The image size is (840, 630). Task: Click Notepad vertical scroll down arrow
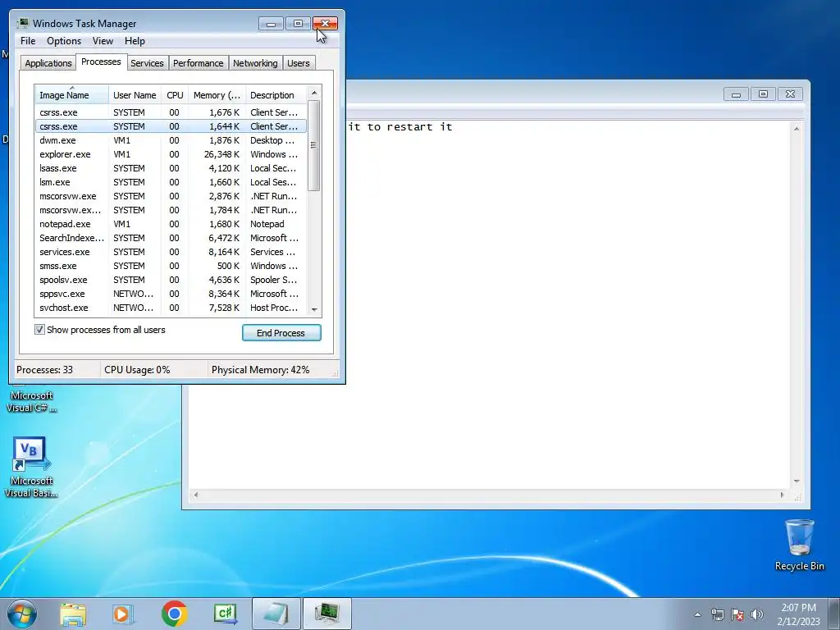point(797,482)
